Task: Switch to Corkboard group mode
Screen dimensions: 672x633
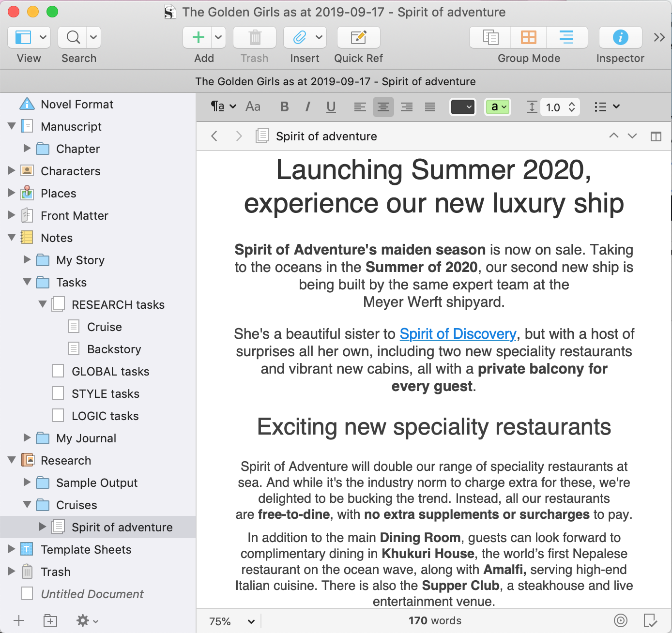Action: point(529,37)
